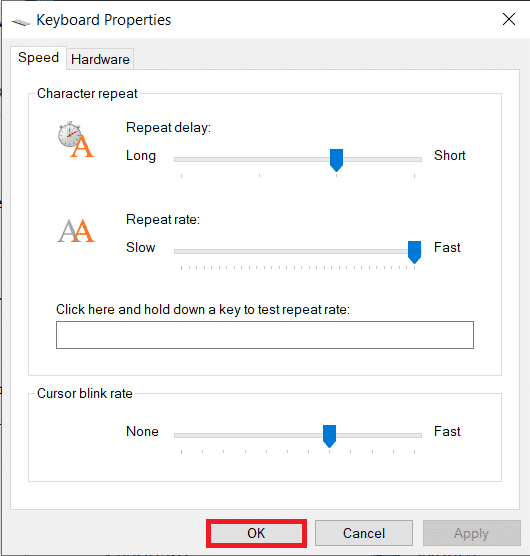Set Repeat delay to Short end of track

click(414, 160)
